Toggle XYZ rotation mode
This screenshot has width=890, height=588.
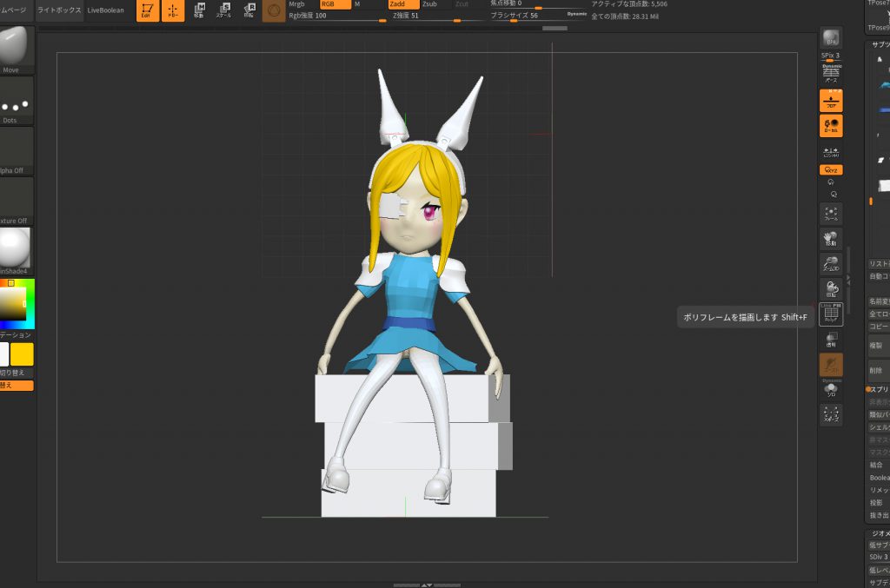pyautogui.click(x=832, y=170)
